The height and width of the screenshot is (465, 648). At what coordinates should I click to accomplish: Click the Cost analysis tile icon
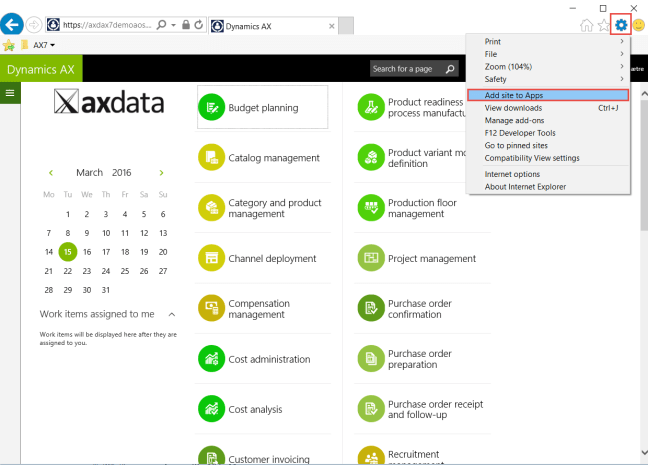[x=211, y=409]
